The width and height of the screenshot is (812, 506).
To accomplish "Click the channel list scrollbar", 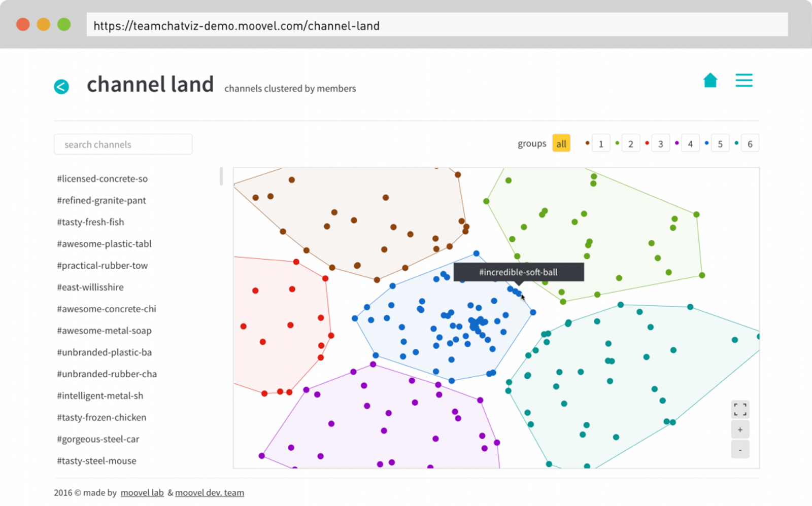I will 221,176.
